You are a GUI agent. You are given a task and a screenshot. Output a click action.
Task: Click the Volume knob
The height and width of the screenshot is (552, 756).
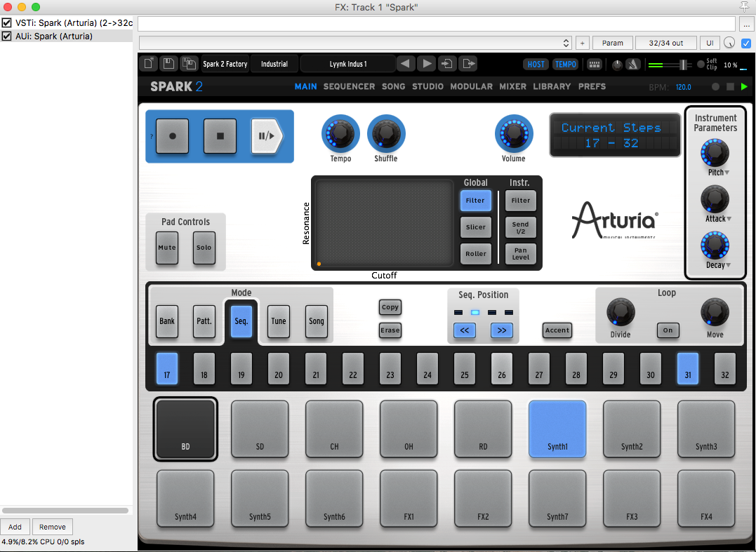514,133
